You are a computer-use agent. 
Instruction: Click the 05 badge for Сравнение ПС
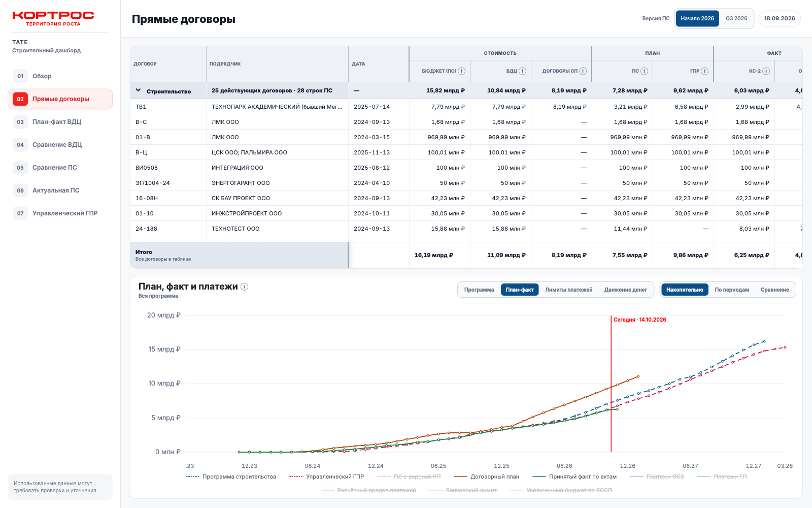[20, 168]
